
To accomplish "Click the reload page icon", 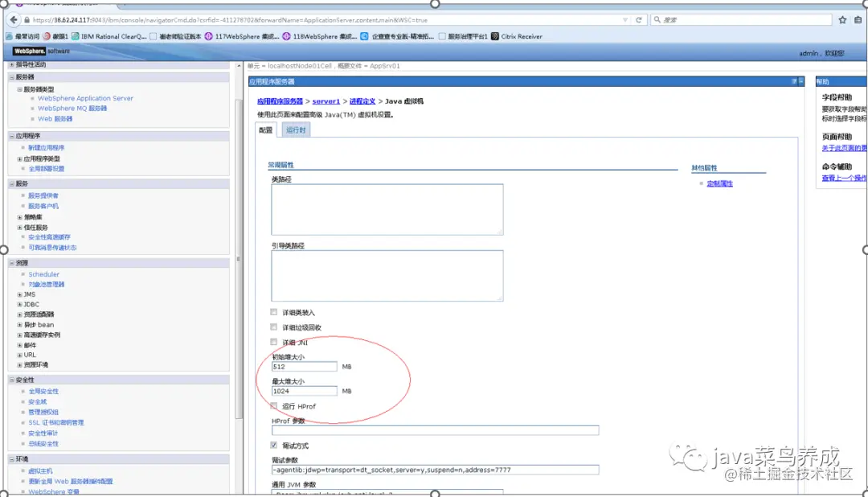I will [x=639, y=20].
